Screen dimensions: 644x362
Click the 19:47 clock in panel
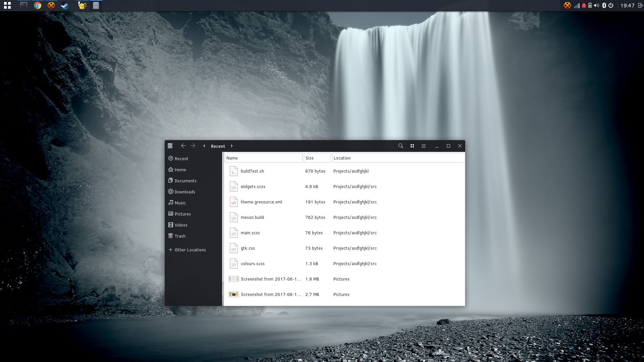[x=627, y=5]
